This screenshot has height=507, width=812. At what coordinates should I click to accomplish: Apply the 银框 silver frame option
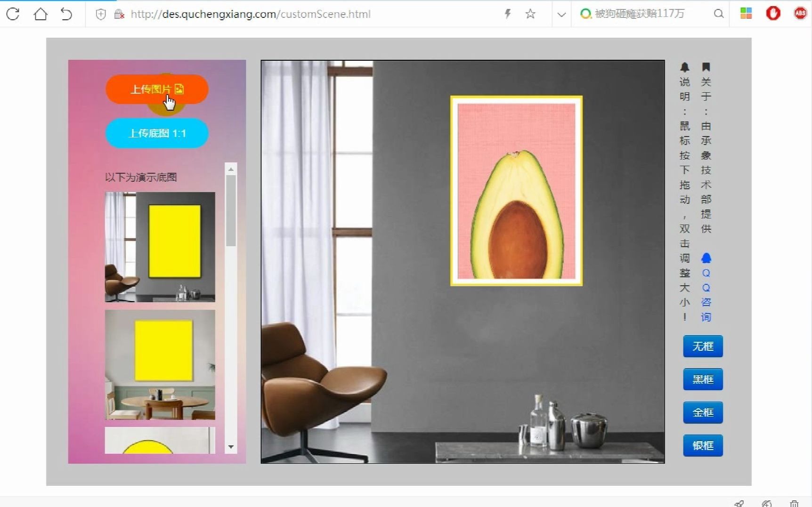tap(703, 445)
